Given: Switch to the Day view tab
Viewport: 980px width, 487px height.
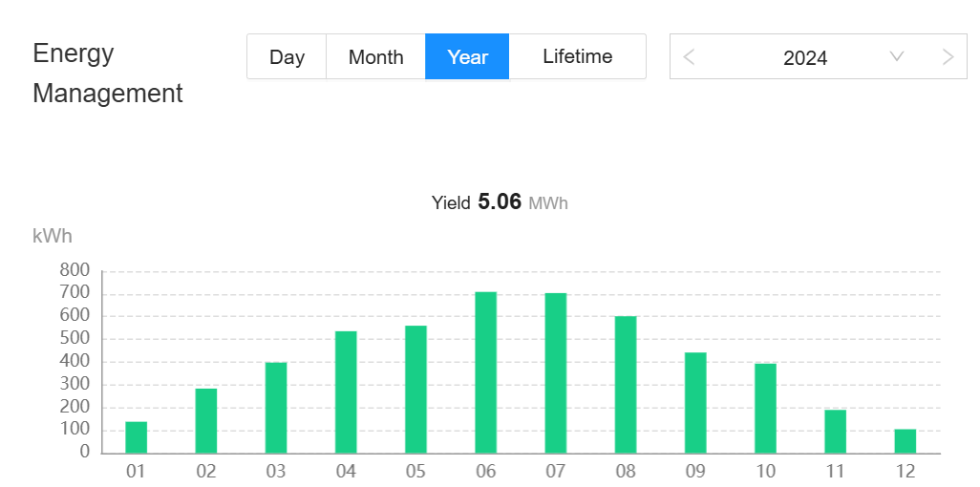Looking at the screenshot, I should coord(287,57).
